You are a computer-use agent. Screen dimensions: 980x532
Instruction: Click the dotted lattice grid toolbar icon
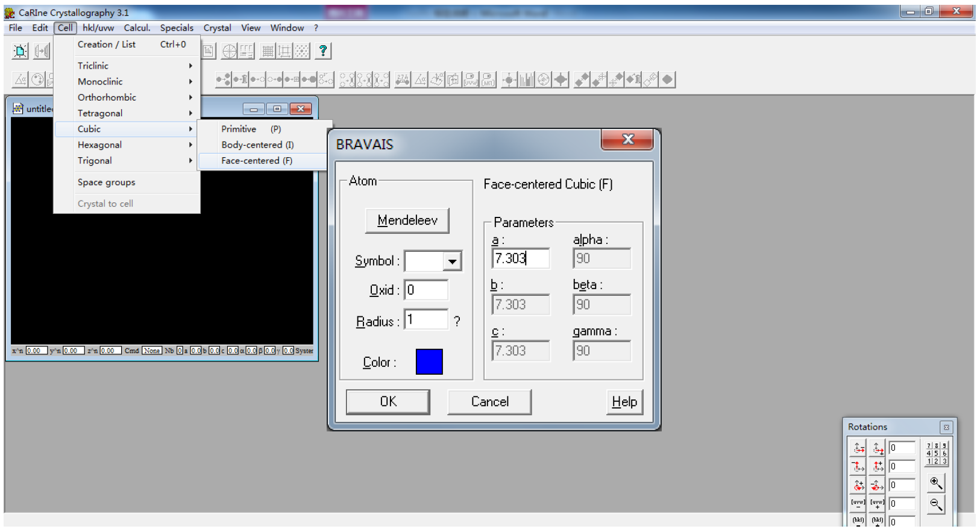point(302,51)
